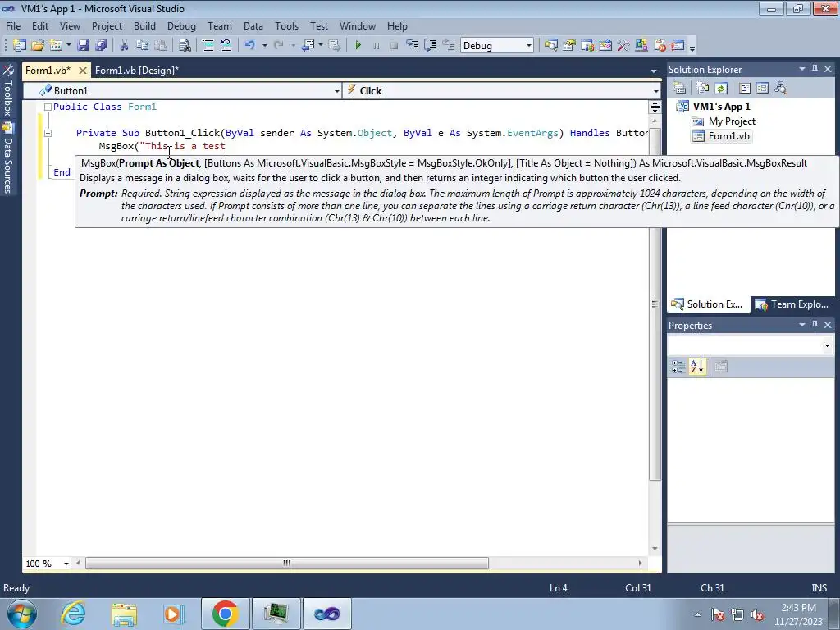
Task: Click View Code icon in Solution Explorer
Action: [x=745, y=88]
